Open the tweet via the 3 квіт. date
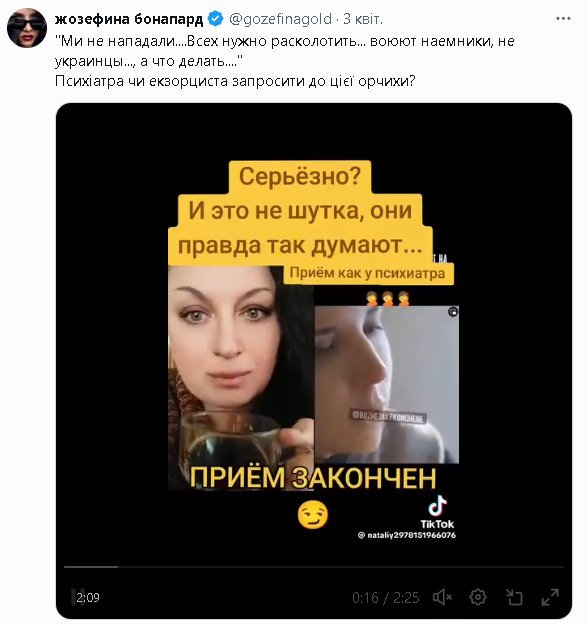587x624 pixels. tap(363, 19)
